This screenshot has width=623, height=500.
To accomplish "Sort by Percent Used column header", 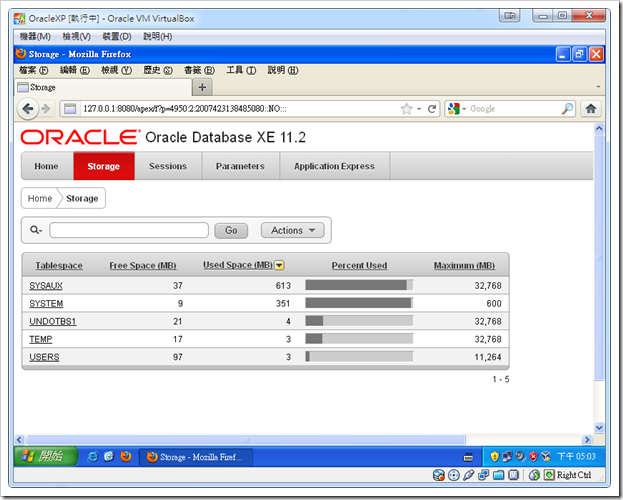I will click(359, 266).
